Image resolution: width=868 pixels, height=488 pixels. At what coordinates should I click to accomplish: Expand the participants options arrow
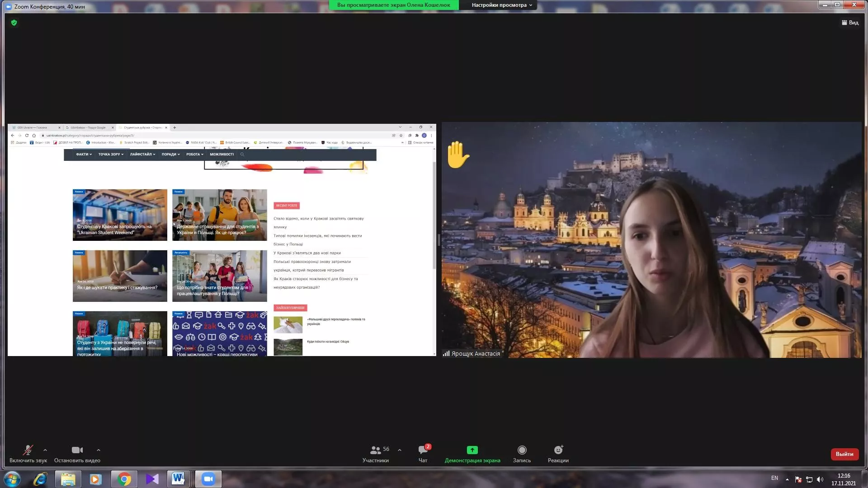coord(400,450)
